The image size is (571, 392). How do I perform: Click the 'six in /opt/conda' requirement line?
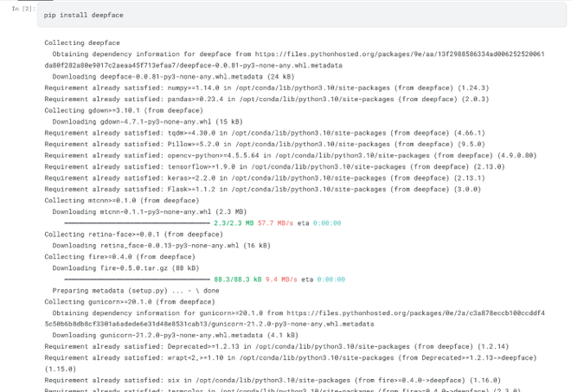tap(273, 381)
